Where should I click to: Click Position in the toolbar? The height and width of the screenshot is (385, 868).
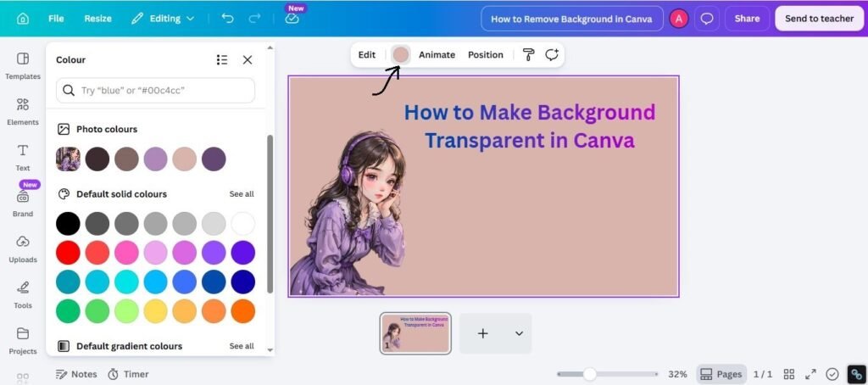pyautogui.click(x=486, y=55)
